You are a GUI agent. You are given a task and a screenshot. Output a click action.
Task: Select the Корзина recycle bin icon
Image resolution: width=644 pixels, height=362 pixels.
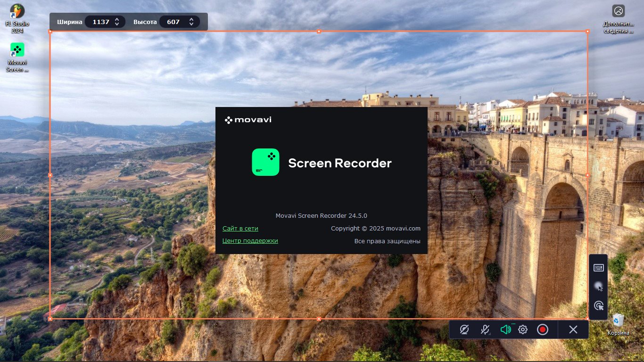618,324
